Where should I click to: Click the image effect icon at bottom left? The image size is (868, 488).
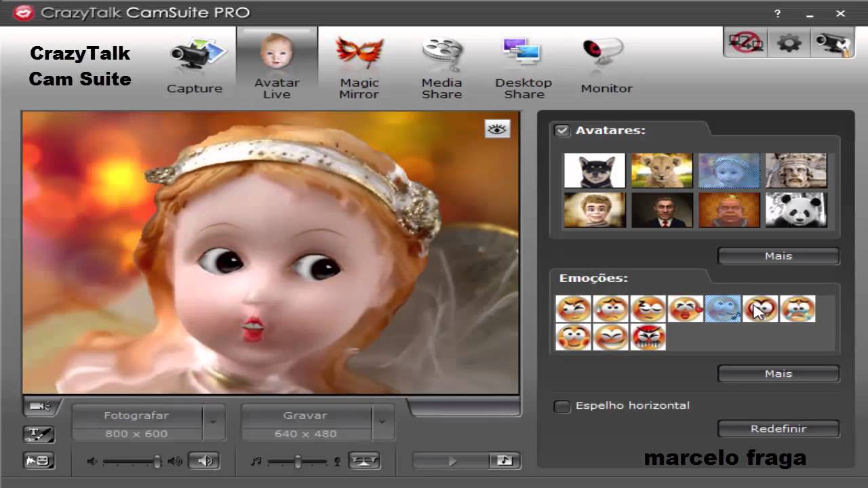point(39,461)
